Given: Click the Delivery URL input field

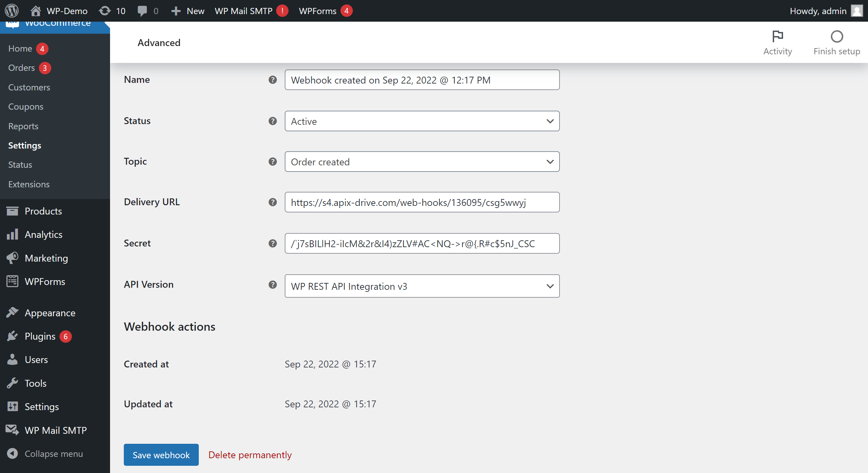Looking at the screenshot, I should (422, 201).
